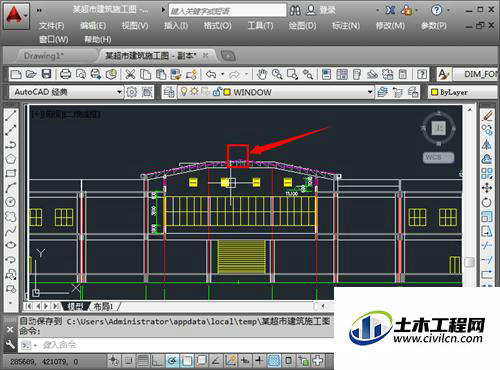
Task: Click the ViewCube top face
Action: [x=439, y=128]
